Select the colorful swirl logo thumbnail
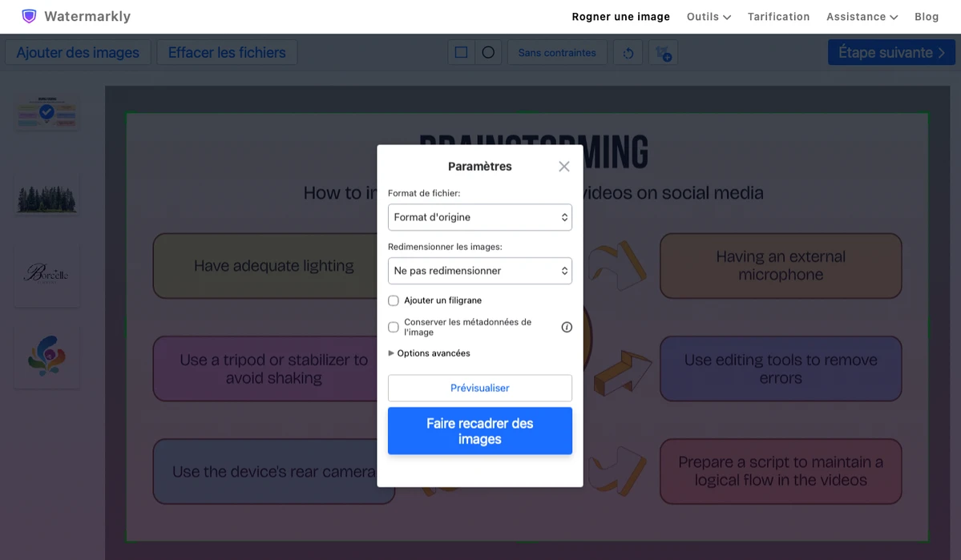 coord(47,356)
